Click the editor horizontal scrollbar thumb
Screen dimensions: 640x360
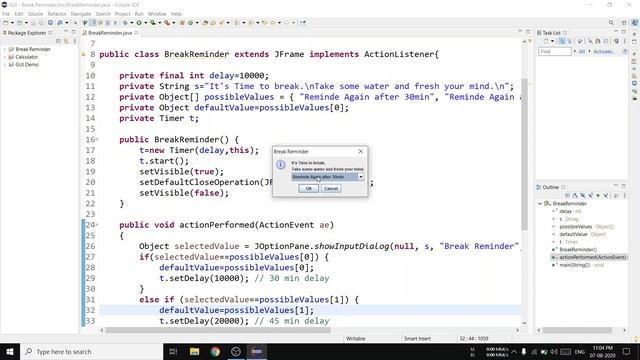click(x=218, y=330)
